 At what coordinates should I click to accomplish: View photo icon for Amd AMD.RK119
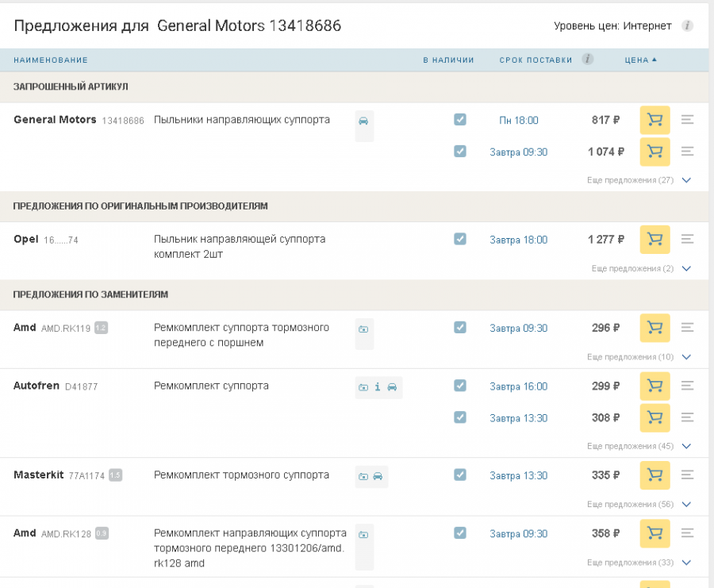363,329
